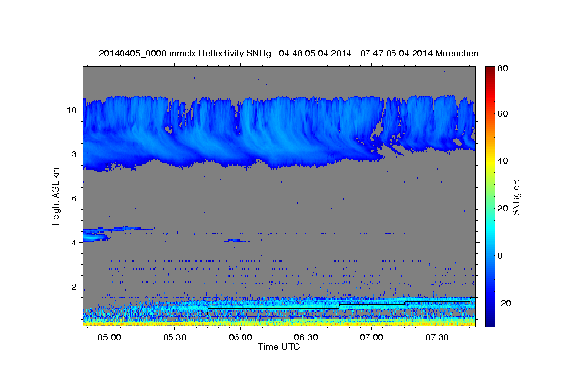Image resolution: width=588 pixels, height=392 pixels.
Task: Click the colorbar value 40
Action: coord(502,161)
